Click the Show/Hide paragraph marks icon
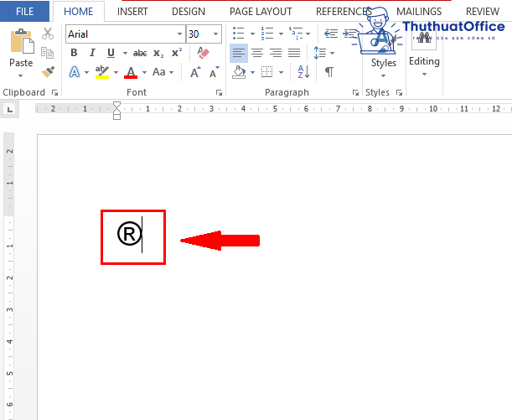Image resolution: width=512 pixels, height=420 pixels. tap(329, 73)
